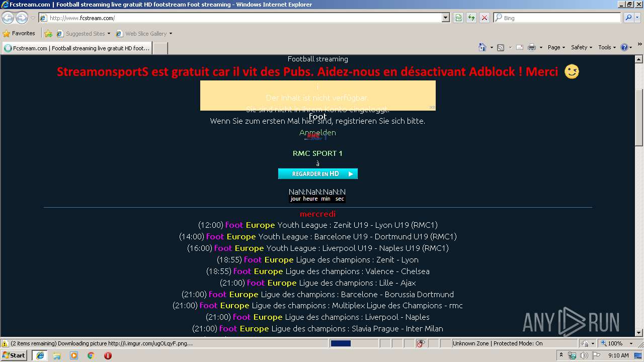Open the Windows Start menu
The height and width of the screenshot is (362, 644).
[14, 355]
